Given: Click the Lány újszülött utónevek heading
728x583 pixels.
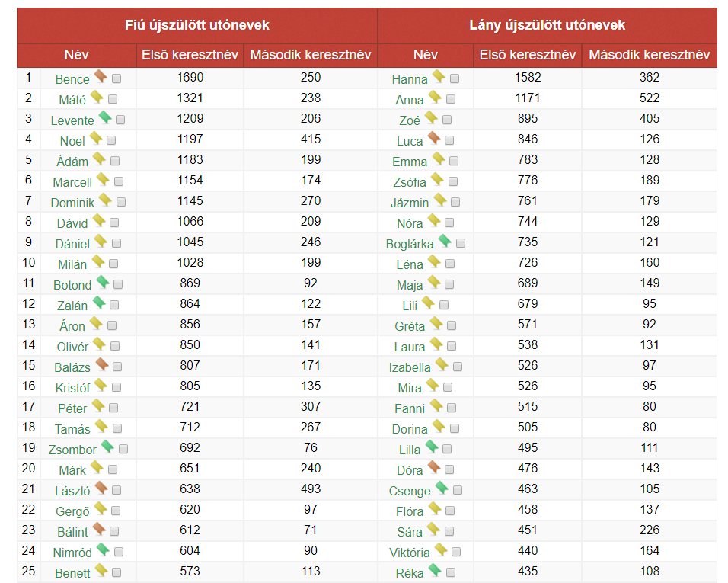Looking at the screenshot, I should pyautogui.click(x=547, y=25).
